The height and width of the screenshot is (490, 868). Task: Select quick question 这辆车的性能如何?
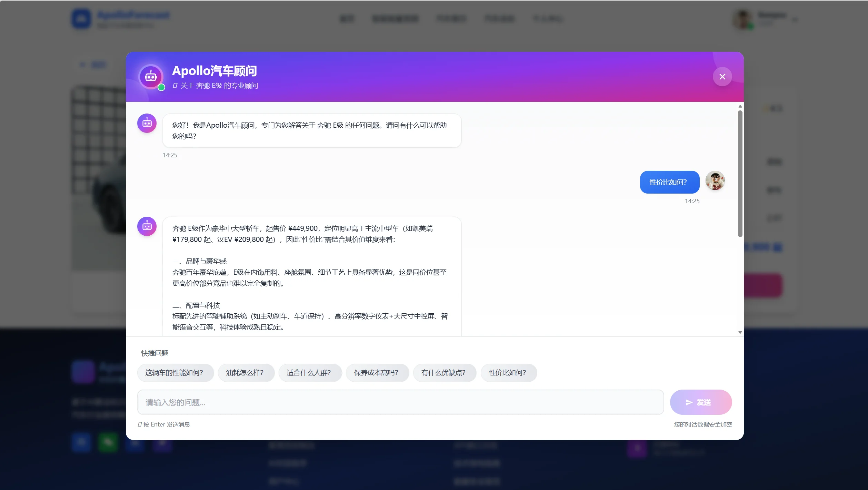(175, 373)
